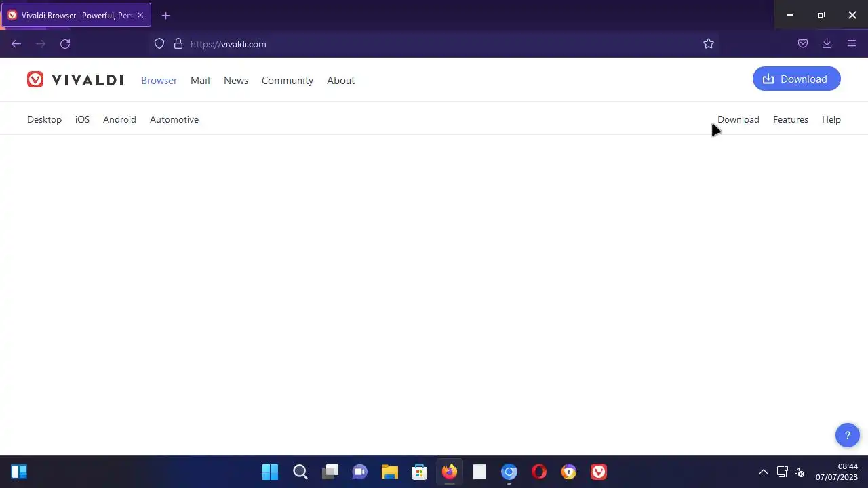
Task: Select the Browser menu item
Action: pyautogui.click(x=159, y=80)
